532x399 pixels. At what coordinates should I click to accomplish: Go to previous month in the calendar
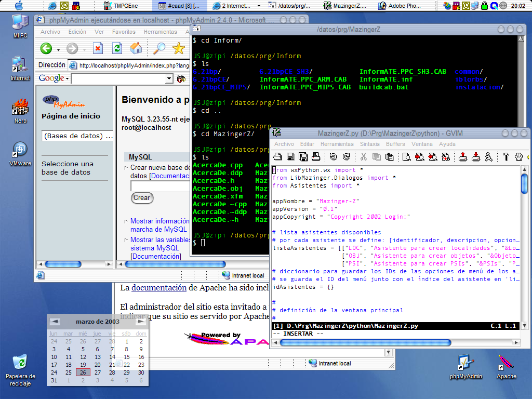click(x=55, y=321)
